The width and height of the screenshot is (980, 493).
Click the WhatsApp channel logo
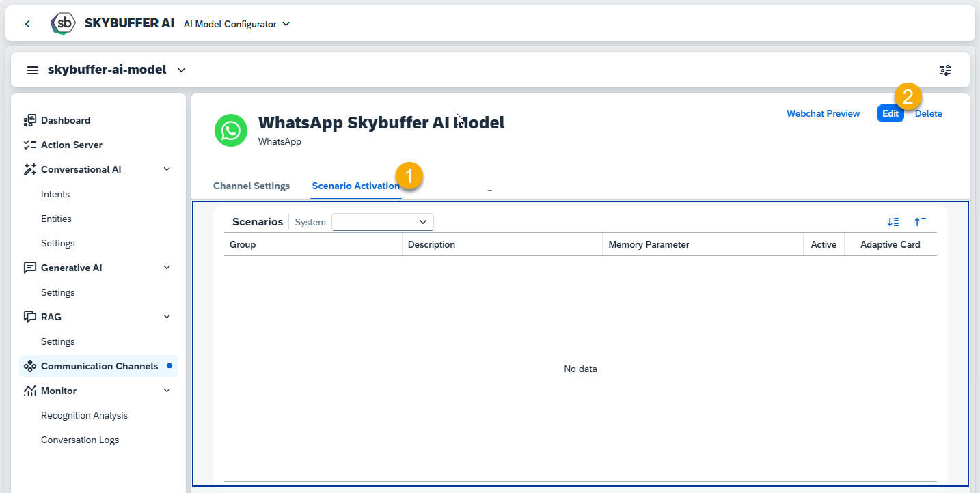coord(231,130)
